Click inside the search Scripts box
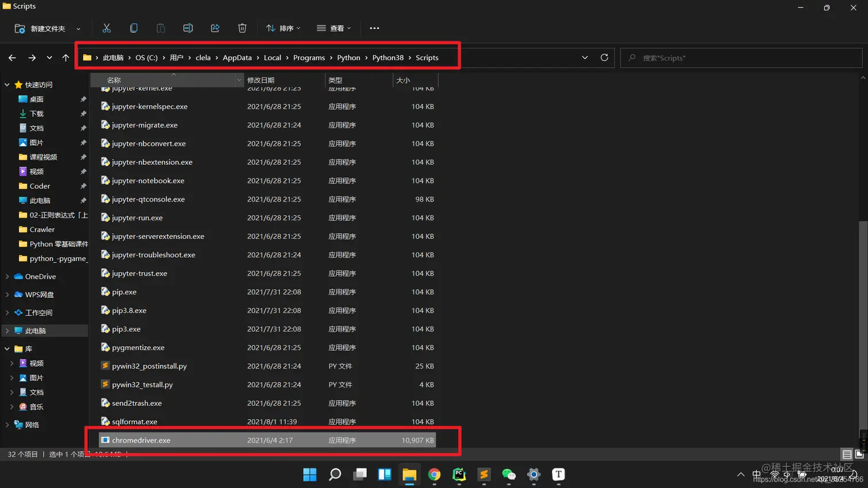This screenshot has height=488, width=868. [x=741, y=58]
